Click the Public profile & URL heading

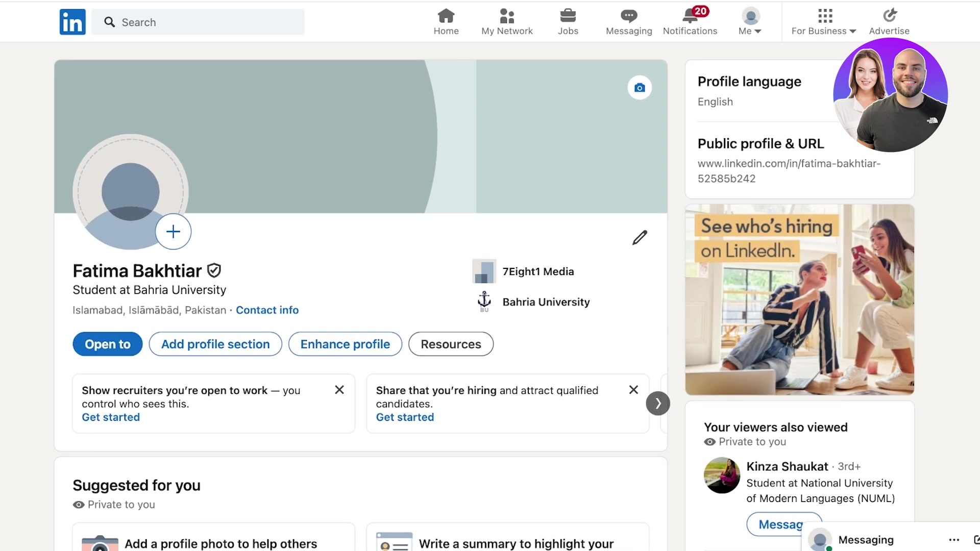pos(761,144)
